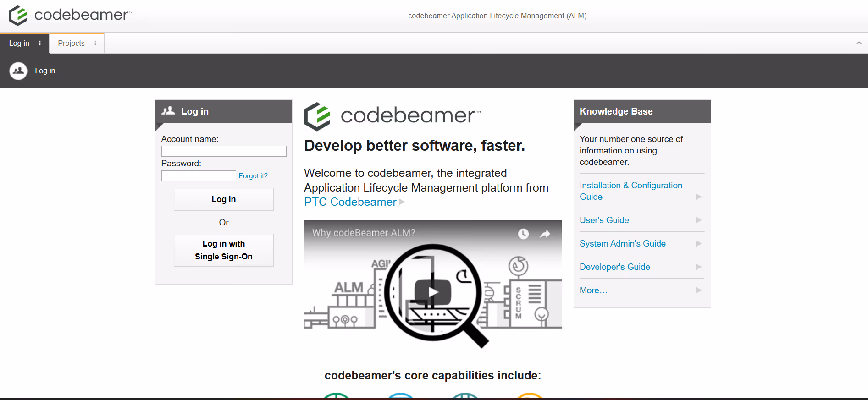Screen dimensions: 868x400
Task: Click the users icon in Log in panel header
Action: (x=168, y=110)
